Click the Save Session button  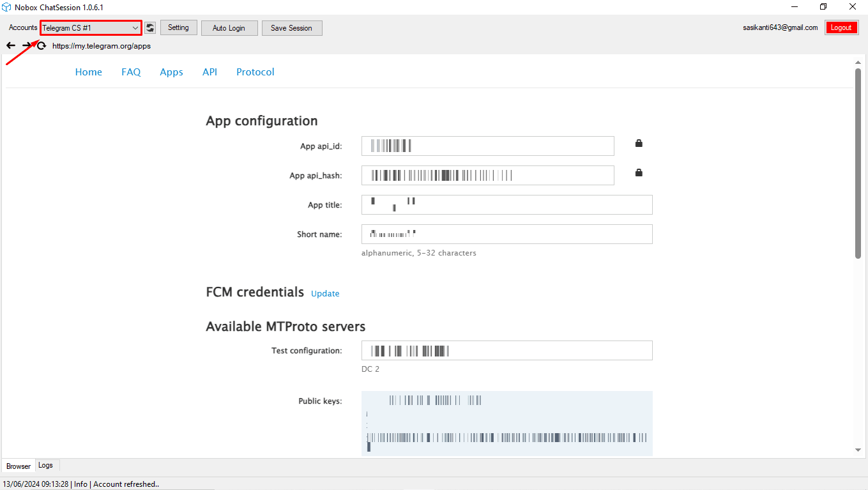tap(291, 27)
